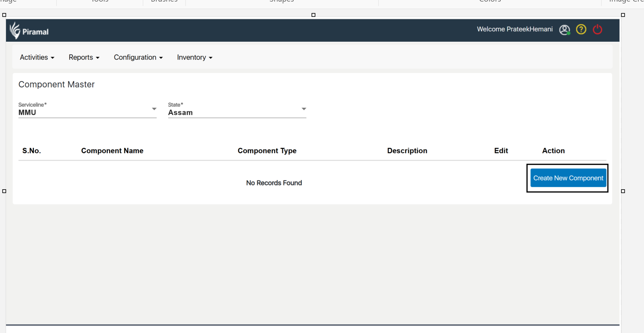644x333 pixels.
Task: Open the Activities menu
Action: click(37, 57)
